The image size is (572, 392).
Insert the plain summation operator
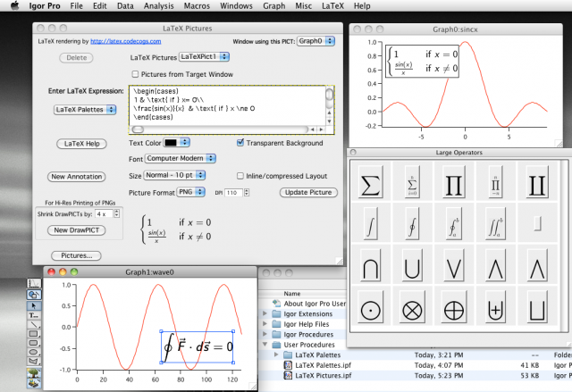click(x=370, y=181)
